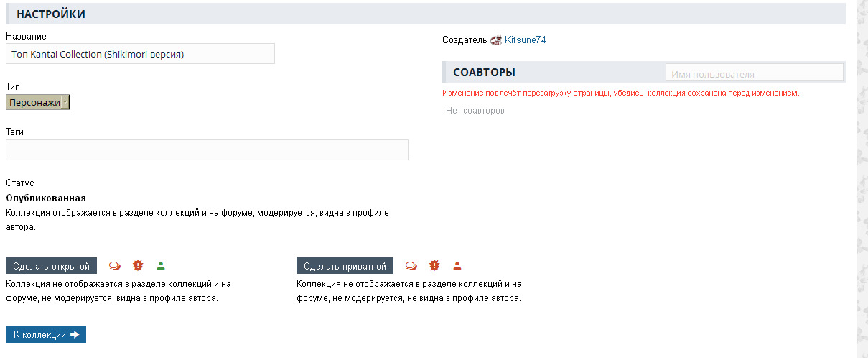
Task: Click moderation badge icon beside Сделать приватной
Action: click(x=434, y=265)
